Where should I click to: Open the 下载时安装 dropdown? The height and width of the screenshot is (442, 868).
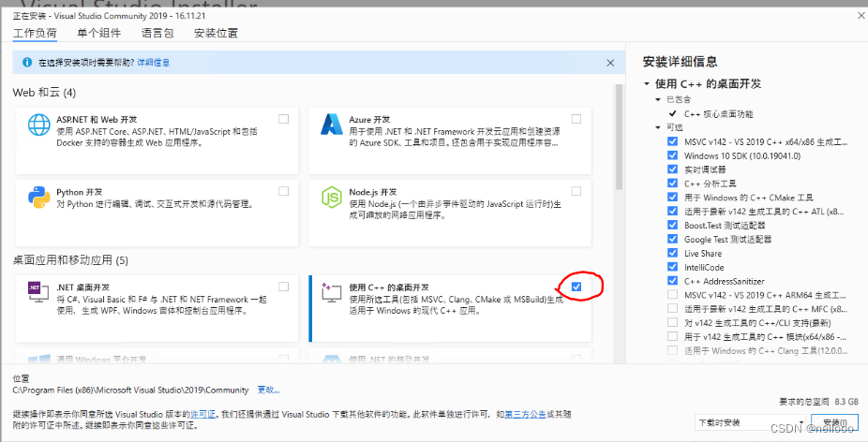tap(751, 422)
